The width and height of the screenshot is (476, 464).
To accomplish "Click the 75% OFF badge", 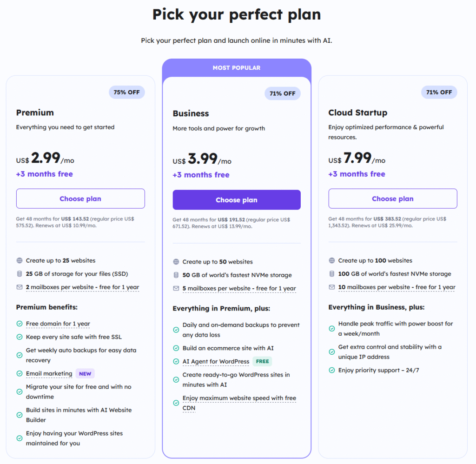I will click(x=127, y=92).
